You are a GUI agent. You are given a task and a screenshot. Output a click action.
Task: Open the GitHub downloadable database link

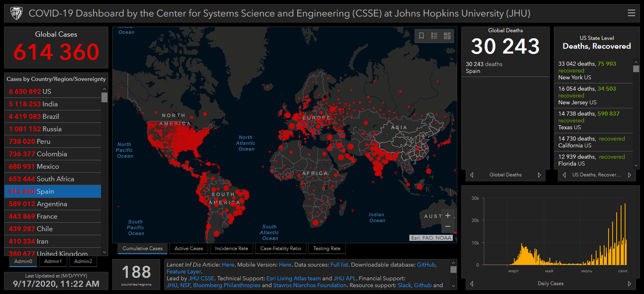click(x=426, y=265)
